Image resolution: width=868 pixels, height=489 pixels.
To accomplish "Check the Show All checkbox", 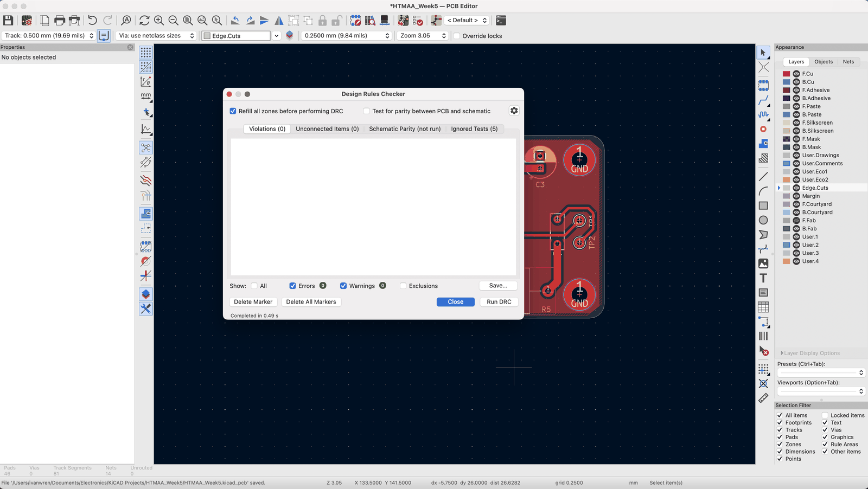I will click(254, 286).
